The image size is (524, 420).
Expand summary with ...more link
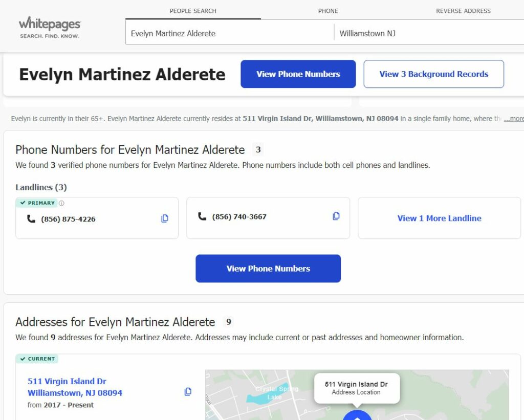[514, 119]
